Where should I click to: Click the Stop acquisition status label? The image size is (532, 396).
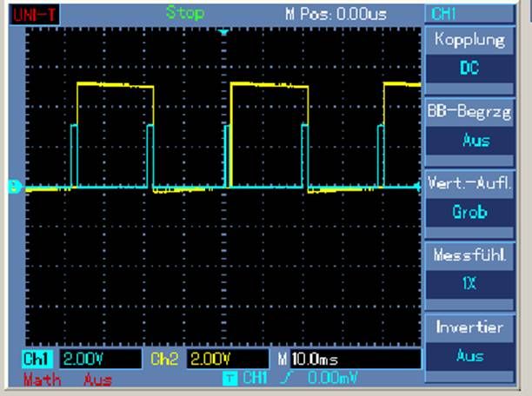click(x=185, y=13)
